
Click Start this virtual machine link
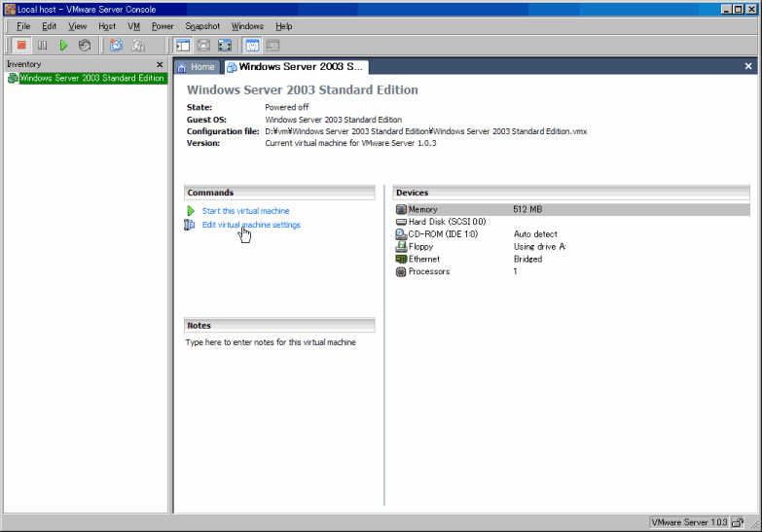click(x=245, y=211)
